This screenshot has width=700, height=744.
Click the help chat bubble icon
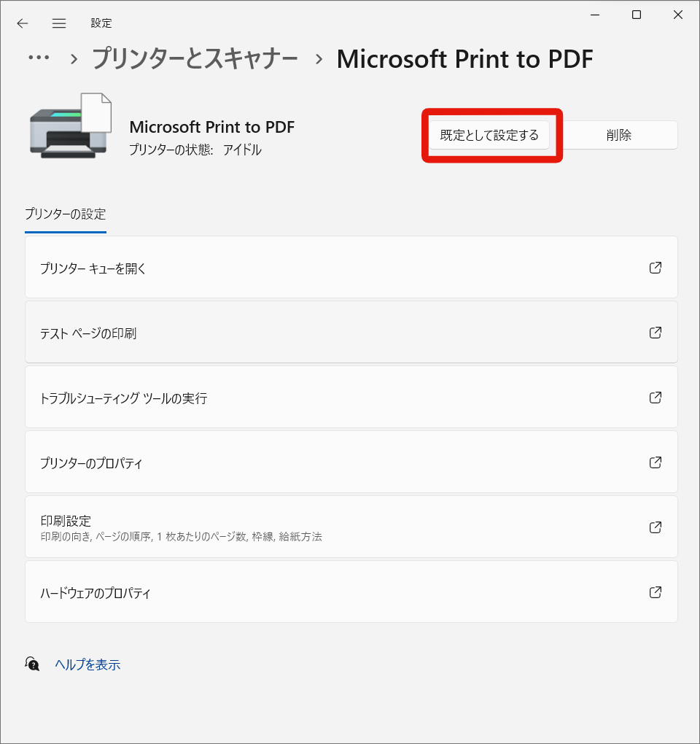click(33, 664)
